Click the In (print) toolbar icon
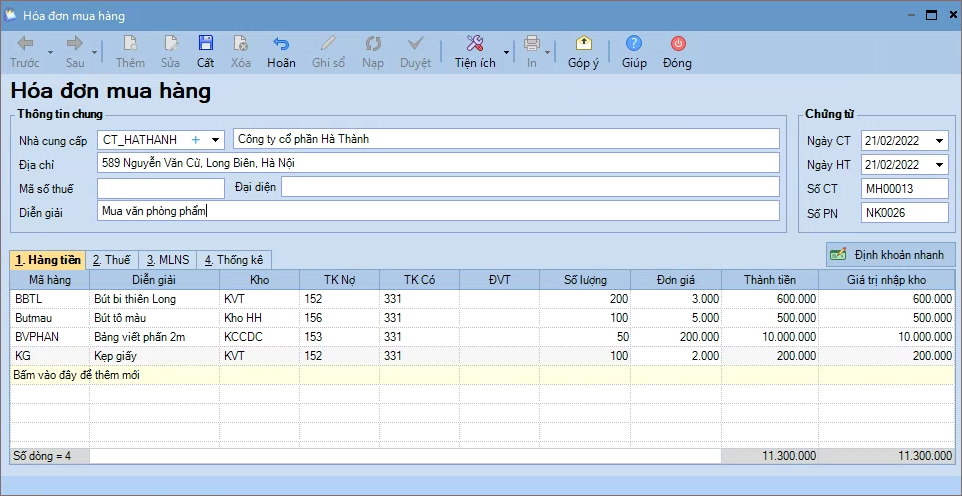This screenshot has height=496, width=962. point(531,43)
